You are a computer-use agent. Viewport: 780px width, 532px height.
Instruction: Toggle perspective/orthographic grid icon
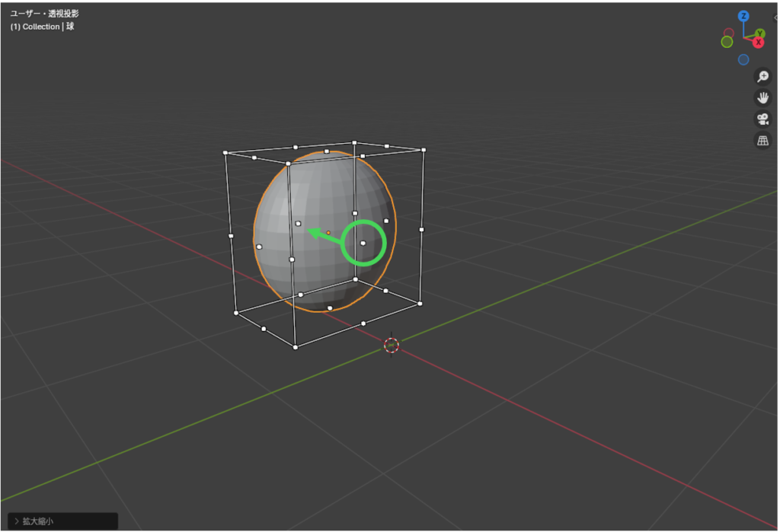[762, 141]
